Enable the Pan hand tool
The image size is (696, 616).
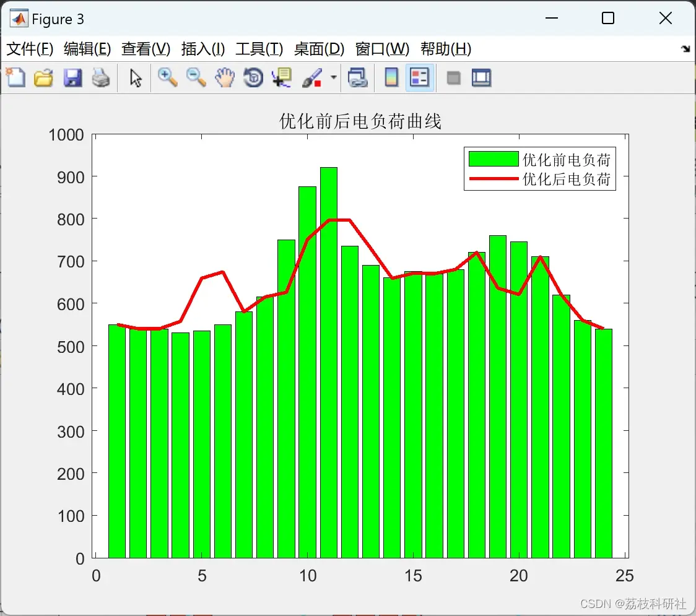pos(225,77)
